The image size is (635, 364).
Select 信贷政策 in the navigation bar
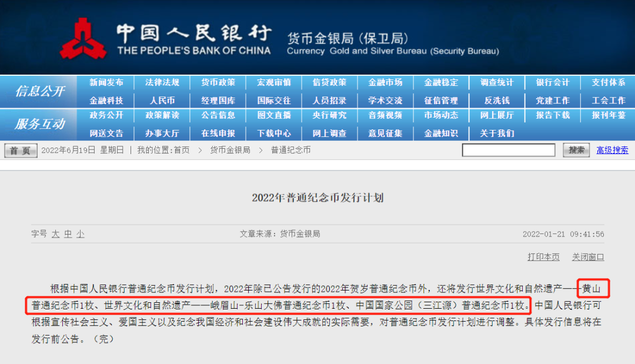tap(329, 82)
